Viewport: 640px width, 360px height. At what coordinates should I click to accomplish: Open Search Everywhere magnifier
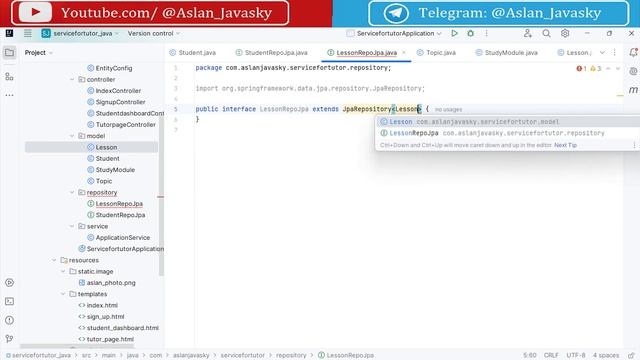pyautogui.click(x=546, y=33)
